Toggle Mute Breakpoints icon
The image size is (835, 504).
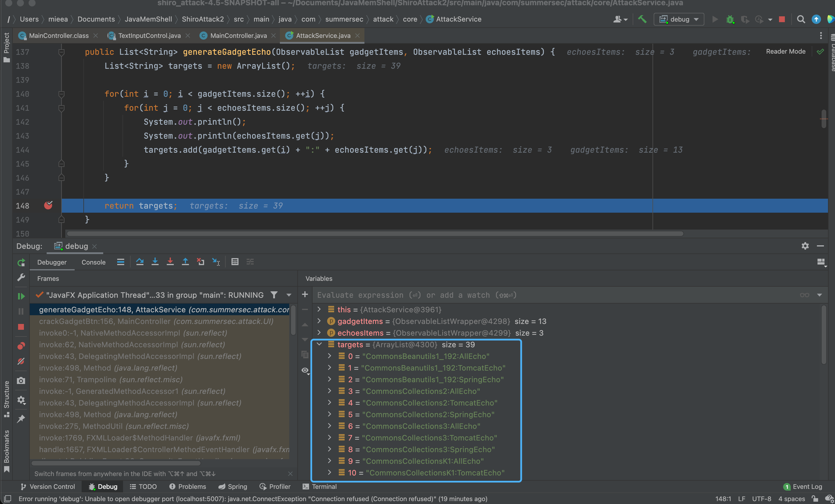[21, 362]
